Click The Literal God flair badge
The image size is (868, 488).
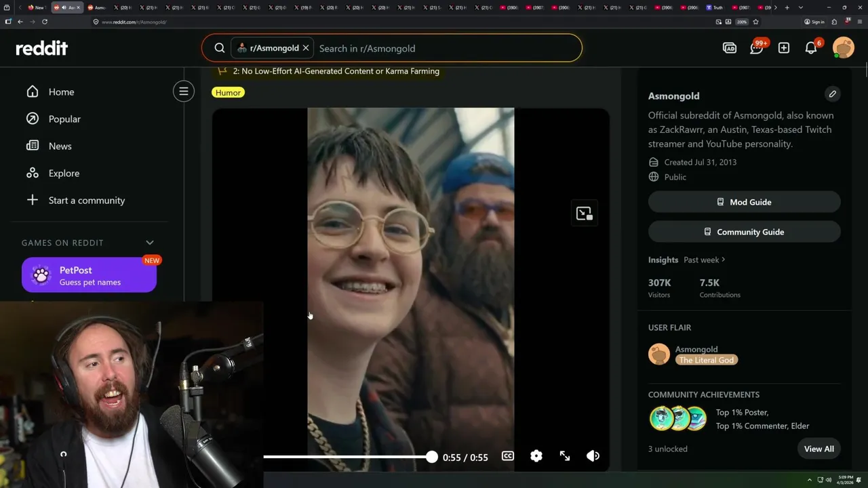point(706,360)
